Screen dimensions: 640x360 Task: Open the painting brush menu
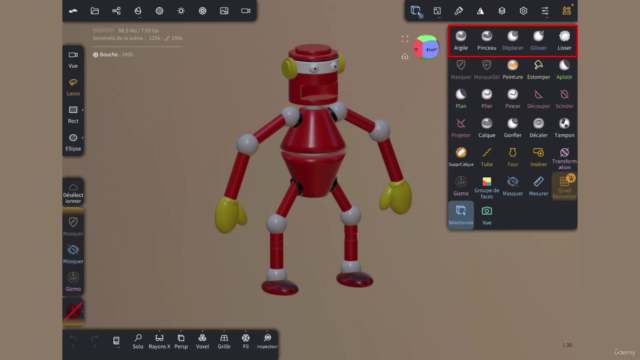tap(459, 11)
